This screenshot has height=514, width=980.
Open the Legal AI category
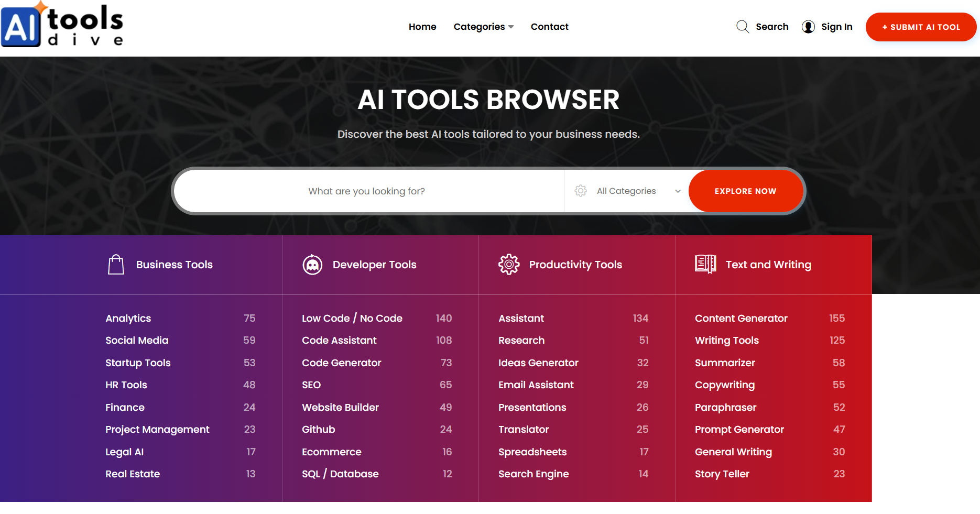[x=124, y=452]
